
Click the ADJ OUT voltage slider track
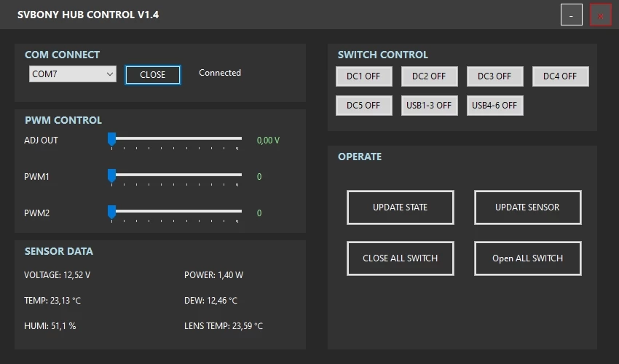[175, 138]
